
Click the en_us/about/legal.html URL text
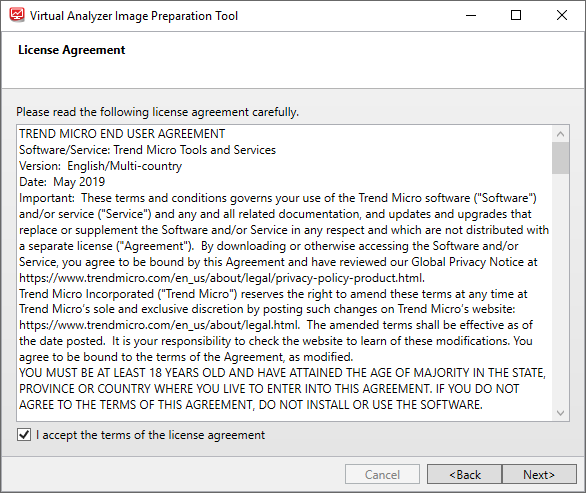[160, 325]
